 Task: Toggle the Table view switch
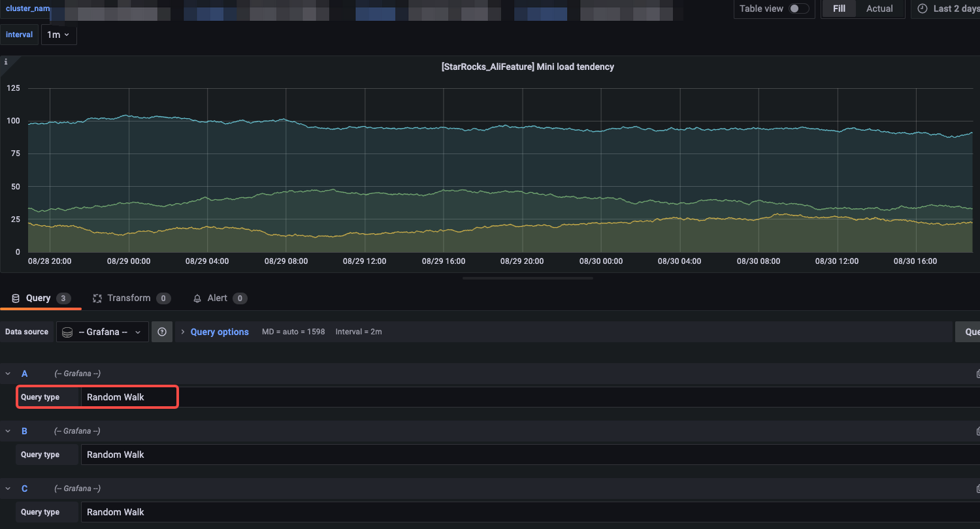pos(798,8)
